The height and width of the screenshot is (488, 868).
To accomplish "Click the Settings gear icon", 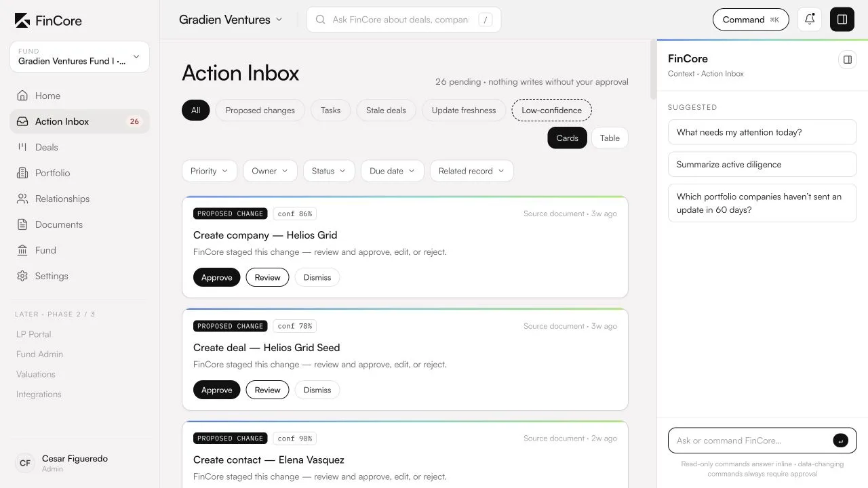I will click(x=22, y=276).
